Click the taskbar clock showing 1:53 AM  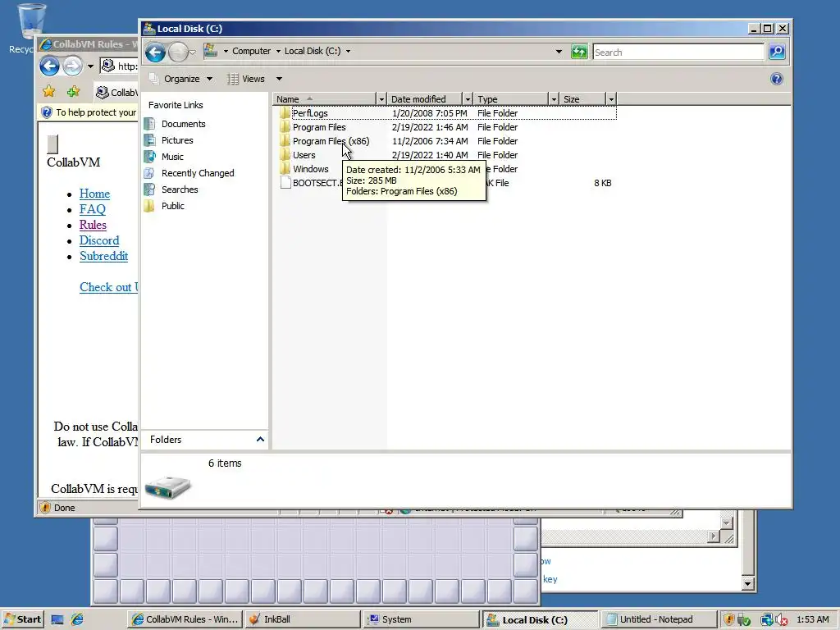click(813, 619)
